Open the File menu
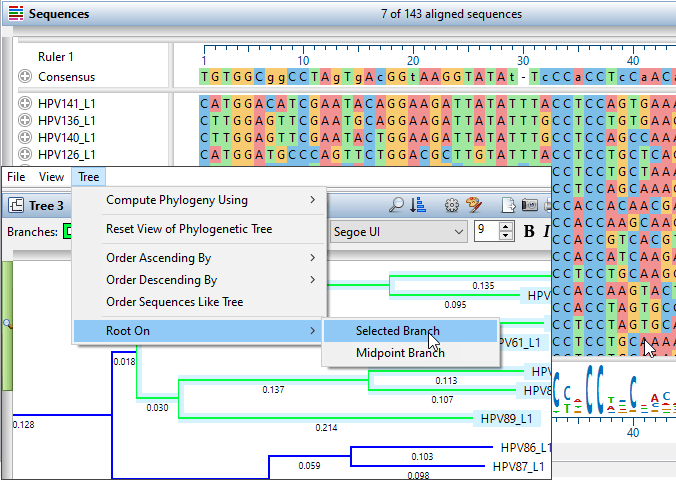The height and width of the screenshot is (480, 676). tap(16, 177)
